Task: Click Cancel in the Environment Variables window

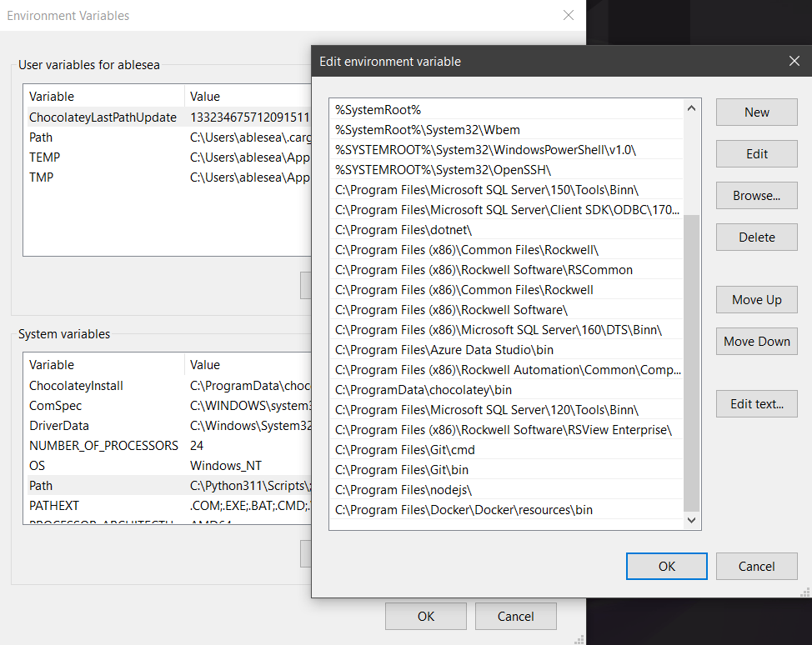Action: coord(516,616)
